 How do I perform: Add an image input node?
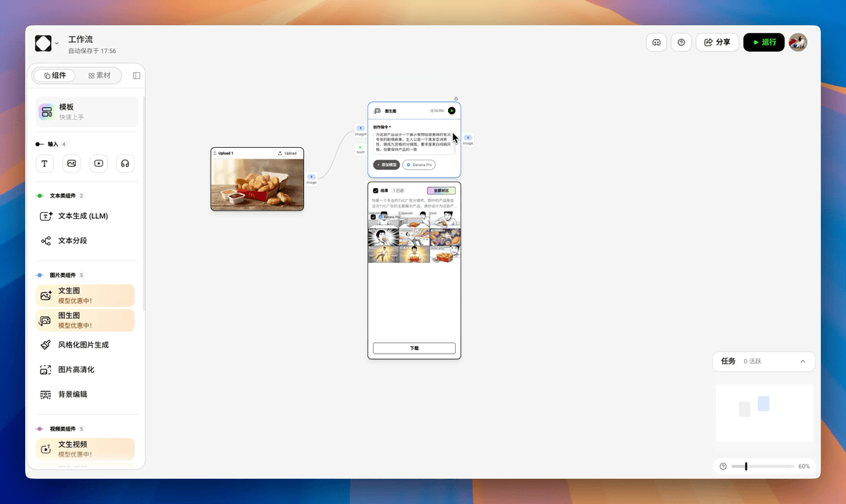coord(71,164)
